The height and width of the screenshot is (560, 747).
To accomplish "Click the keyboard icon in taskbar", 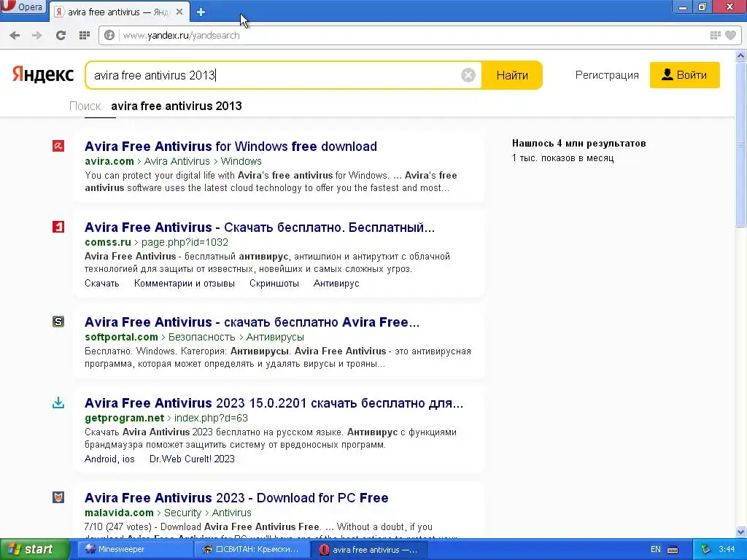I will (673, 550).
